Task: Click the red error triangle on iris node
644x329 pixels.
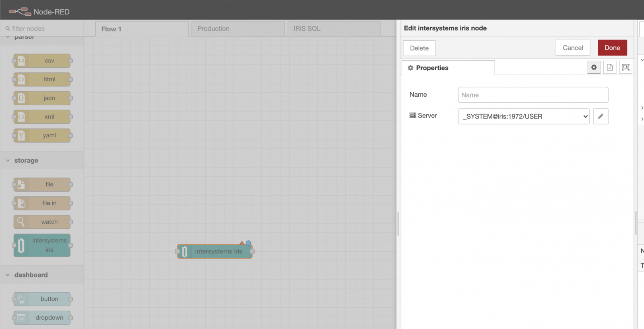Action: click(x=242, y=243)
